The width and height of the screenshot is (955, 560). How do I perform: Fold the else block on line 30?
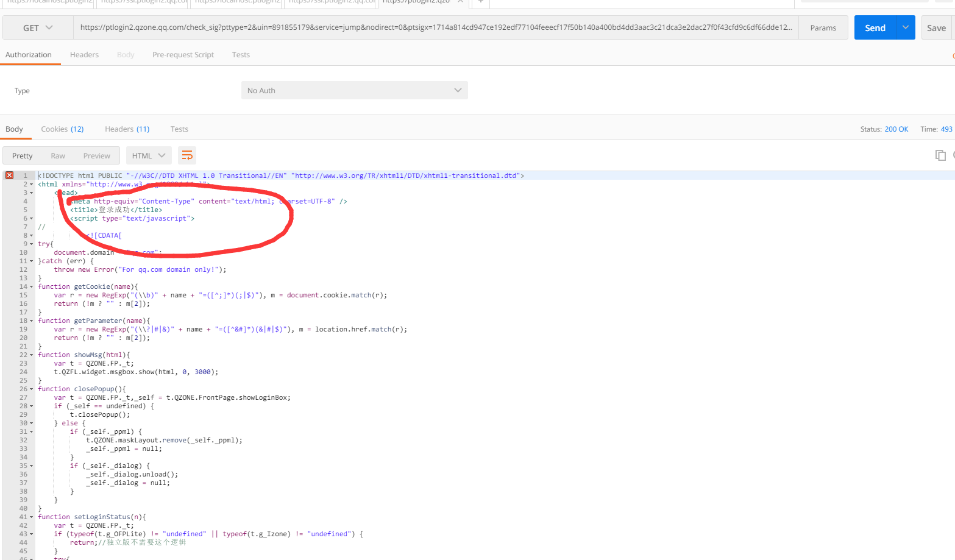[32, 423]
